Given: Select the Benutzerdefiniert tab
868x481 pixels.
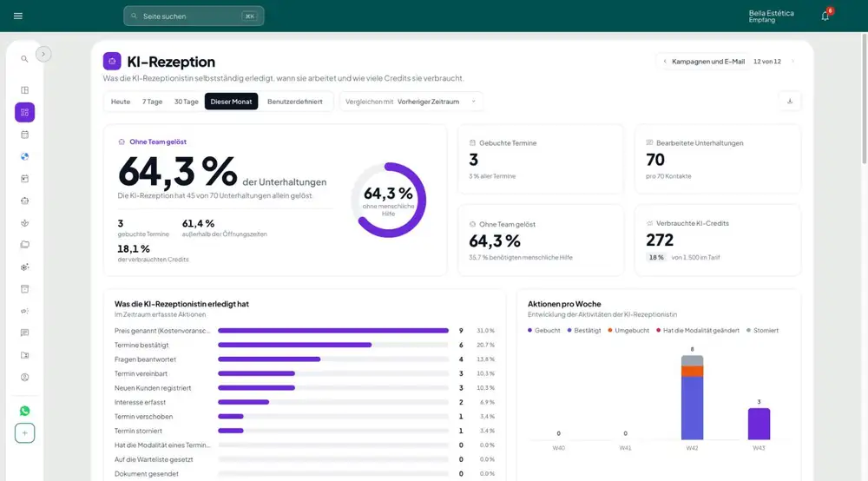Looking at the screenshot, I should point(295,102).
